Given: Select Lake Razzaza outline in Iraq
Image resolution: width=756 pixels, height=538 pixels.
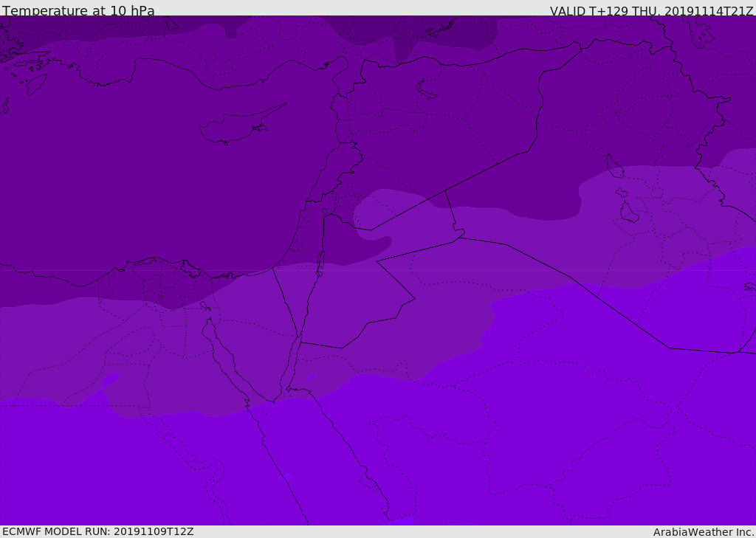Looking at the screenshot, I should pos(628,213).
